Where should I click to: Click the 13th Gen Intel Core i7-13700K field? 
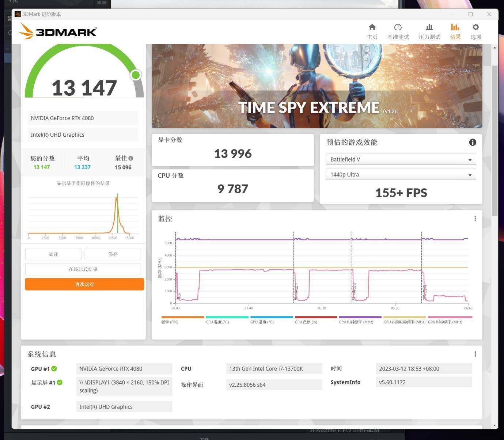click(274, 369)
